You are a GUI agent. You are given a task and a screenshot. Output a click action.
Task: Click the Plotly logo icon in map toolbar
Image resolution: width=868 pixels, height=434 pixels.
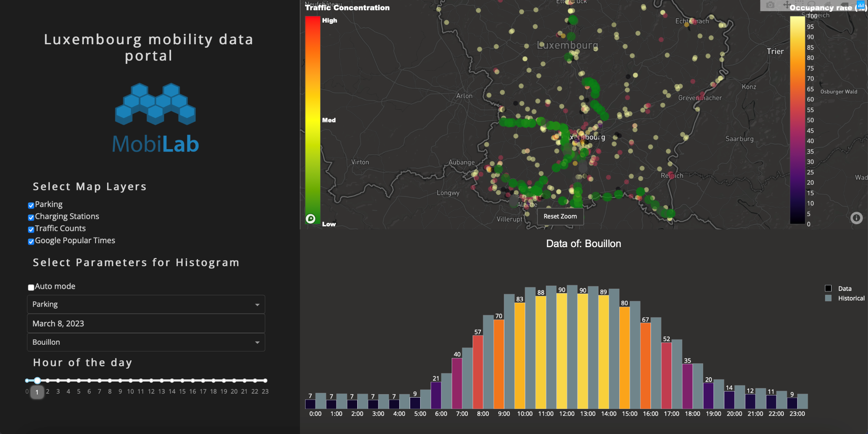tap(861, 5)
